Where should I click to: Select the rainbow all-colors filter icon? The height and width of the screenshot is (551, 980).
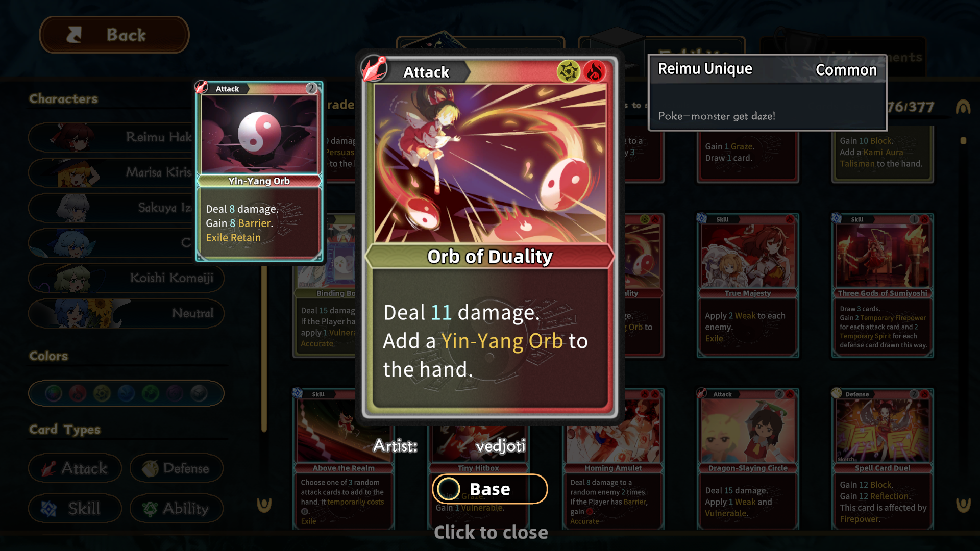[54, 393]
